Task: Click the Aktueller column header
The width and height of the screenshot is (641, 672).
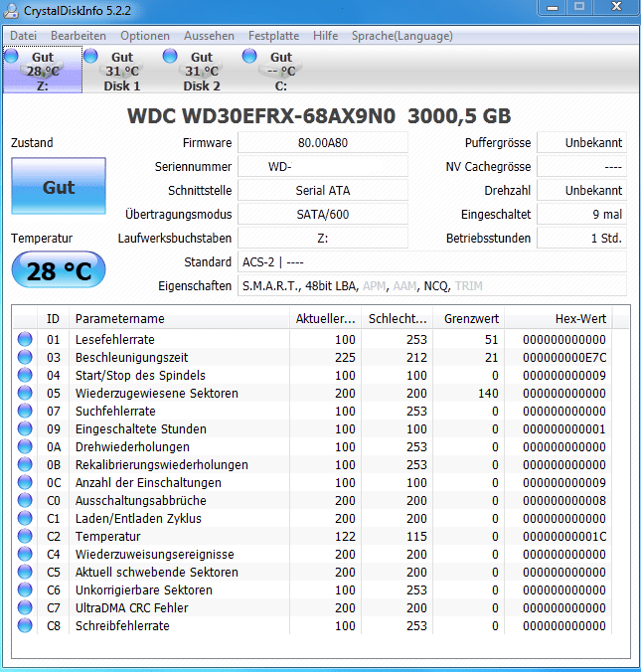Action: tap(325, 318)
